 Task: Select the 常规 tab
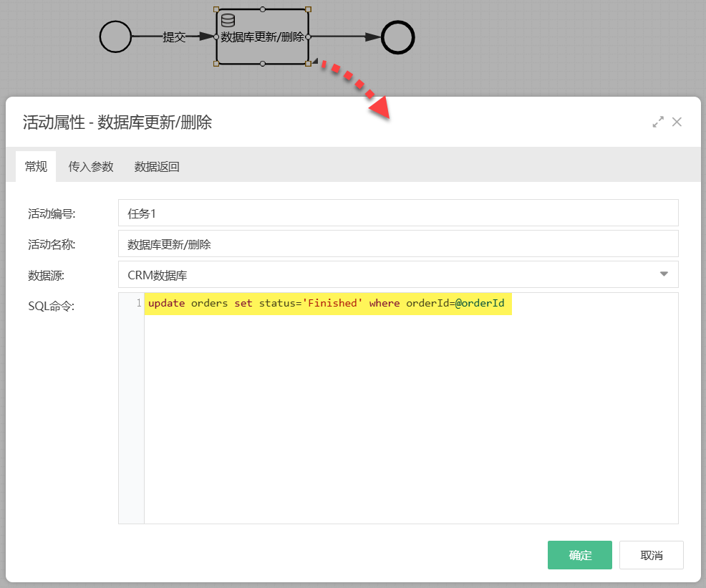[36, 166]
